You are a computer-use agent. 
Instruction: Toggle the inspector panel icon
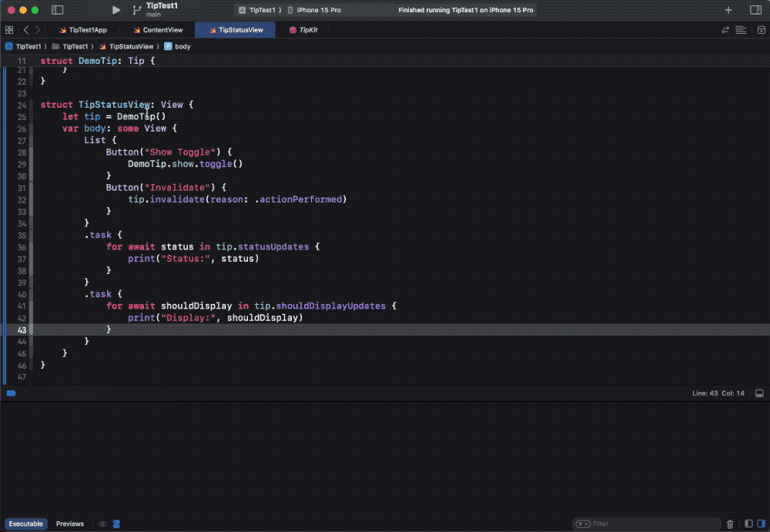pyautogui.click(x=756, y=10)
